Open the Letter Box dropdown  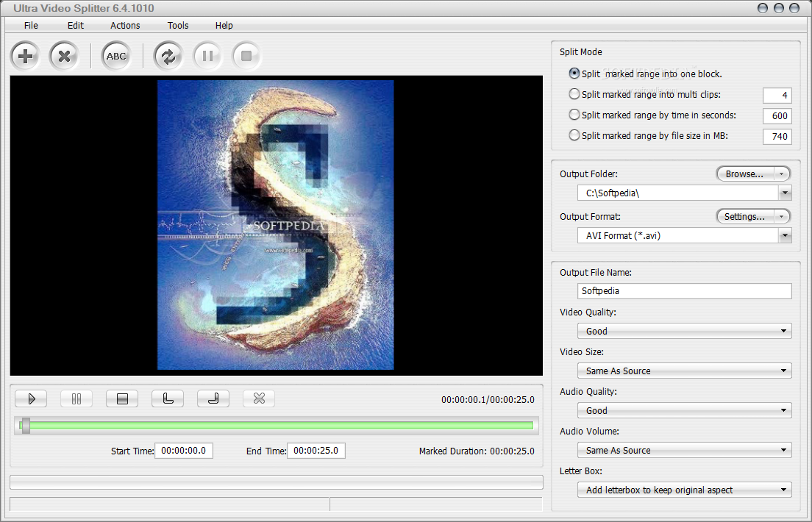pos(685,490)
